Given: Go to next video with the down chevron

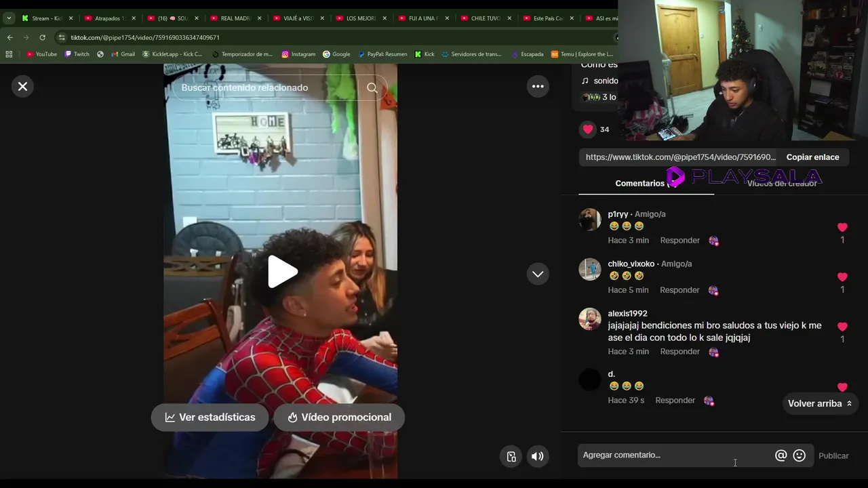Looking at the screenshot, I should coord(538,274).
